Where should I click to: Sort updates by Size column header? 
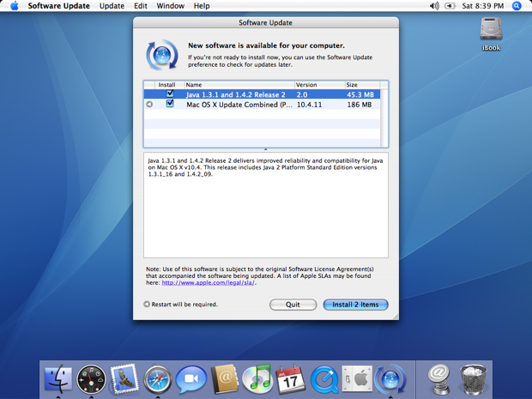[362, 85]
